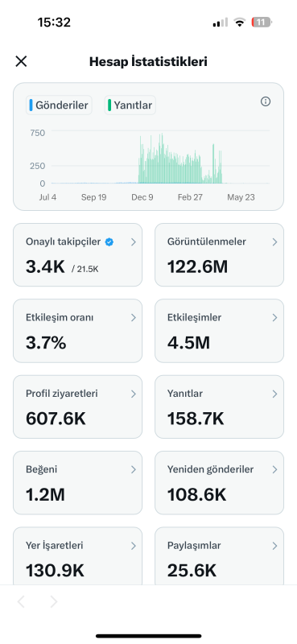Toggle the Yanıtlar chart series
This screenshot has height=644, width=297.
130,105
